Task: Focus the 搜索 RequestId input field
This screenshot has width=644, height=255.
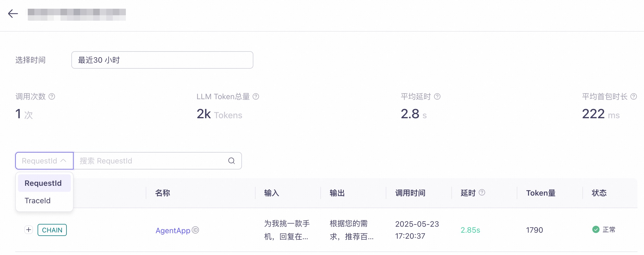Action: (x=153, y=161)
